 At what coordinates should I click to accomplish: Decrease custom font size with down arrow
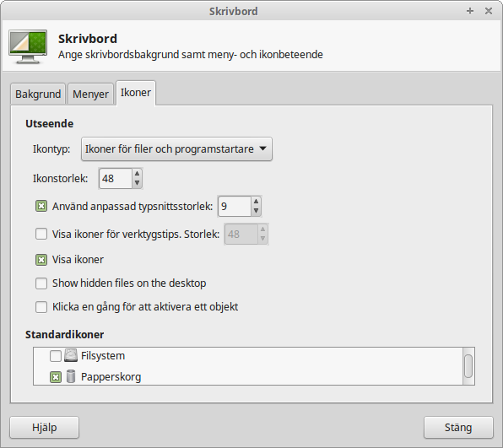(256, 211)
